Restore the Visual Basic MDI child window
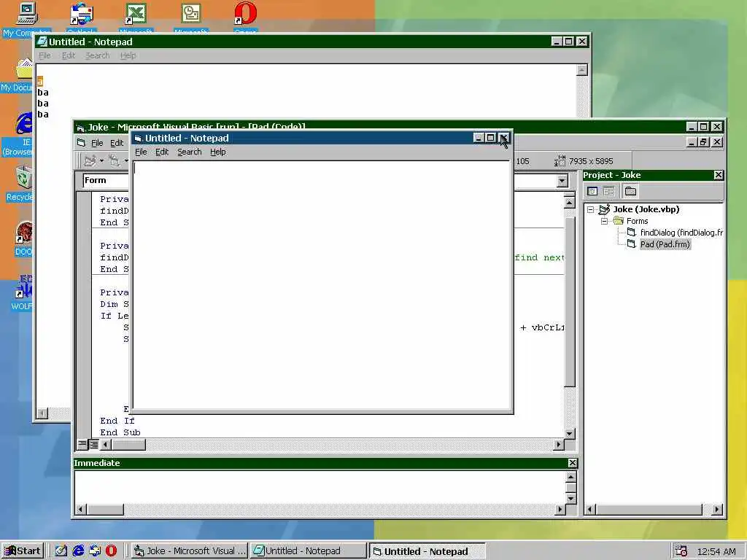The height and width of the screenshot is (560, 747). [x=704, y=142]
